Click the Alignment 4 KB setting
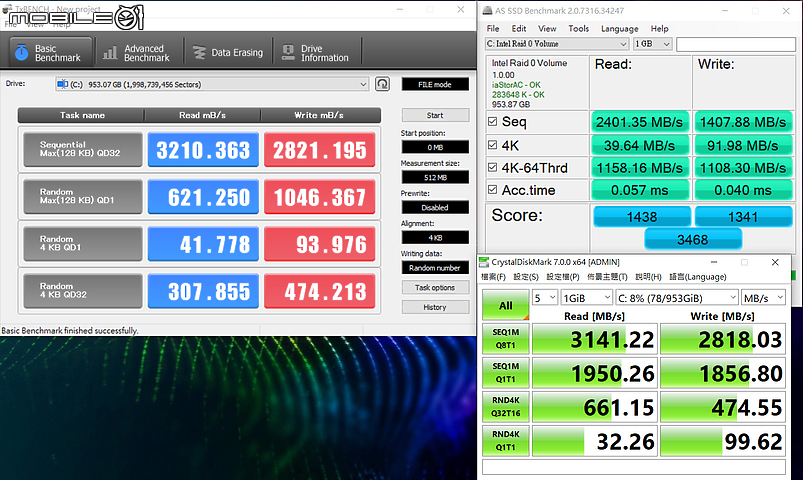803x480 pixels. point(435,238)
